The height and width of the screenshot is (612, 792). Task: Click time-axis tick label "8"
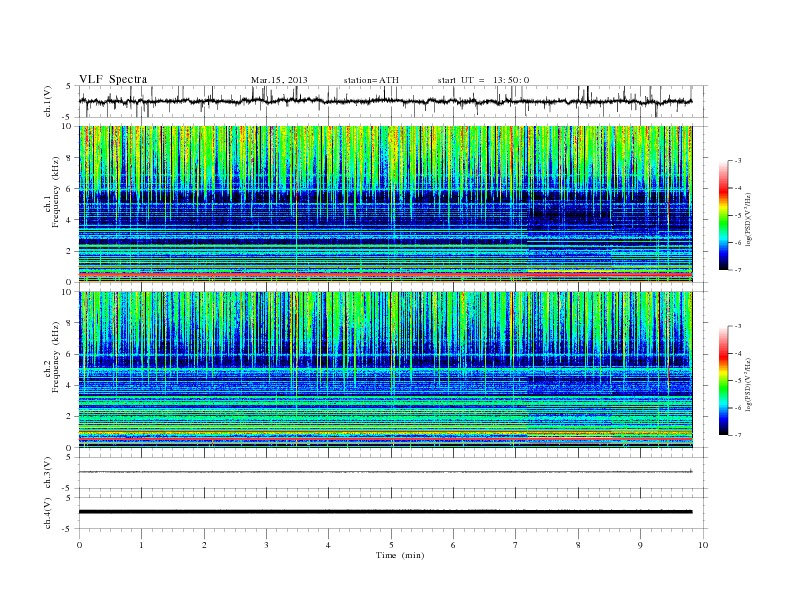(x=578, y=545)
